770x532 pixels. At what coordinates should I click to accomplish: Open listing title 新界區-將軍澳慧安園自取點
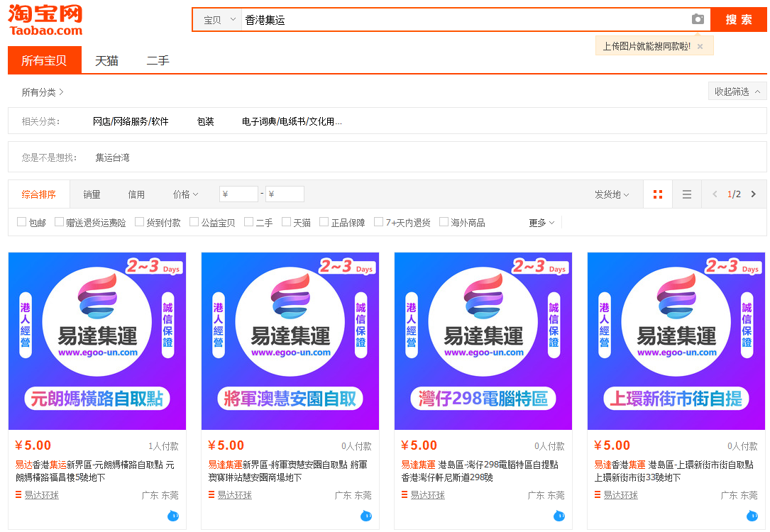click(287, 471)
